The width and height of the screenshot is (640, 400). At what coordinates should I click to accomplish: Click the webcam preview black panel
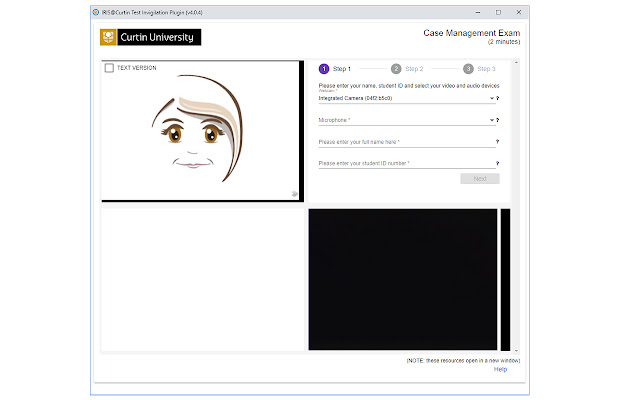pos(402,278)
